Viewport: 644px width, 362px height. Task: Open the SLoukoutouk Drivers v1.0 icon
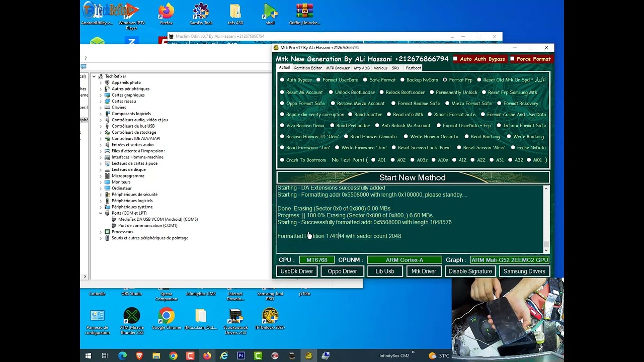point(235,321)
